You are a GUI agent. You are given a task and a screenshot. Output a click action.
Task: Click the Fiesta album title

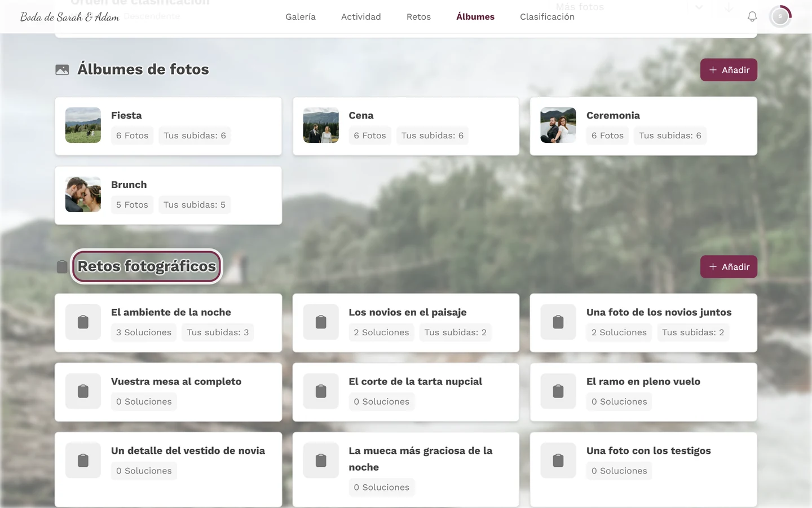126,115
